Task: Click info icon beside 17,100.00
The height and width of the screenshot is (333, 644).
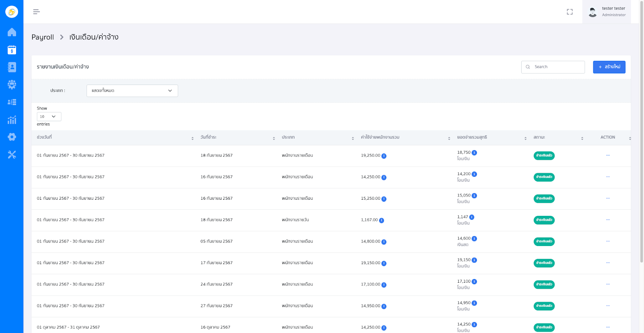Action: click(x=384, y=285)
